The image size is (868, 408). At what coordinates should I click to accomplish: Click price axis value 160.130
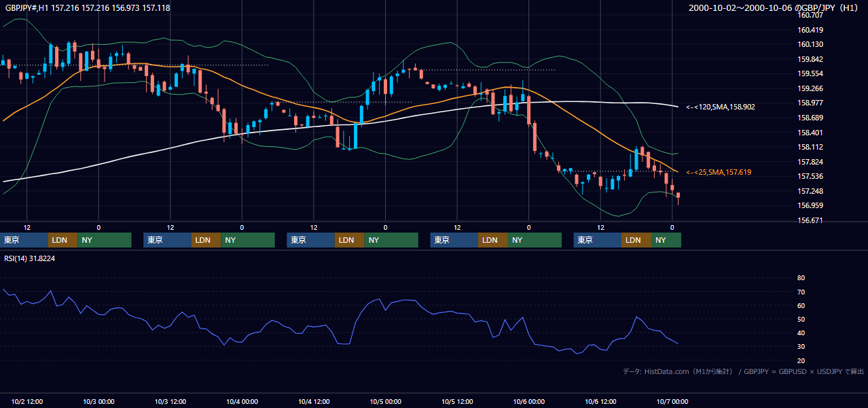810,44
